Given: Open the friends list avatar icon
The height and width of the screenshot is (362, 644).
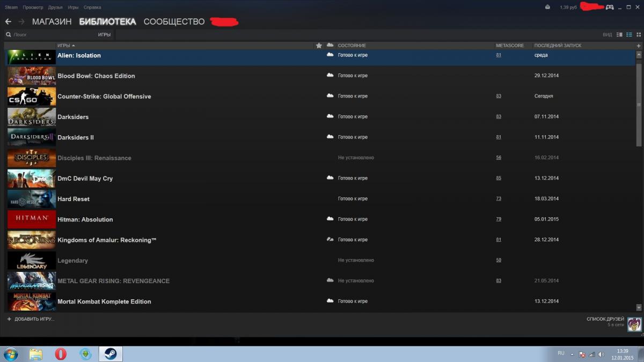Looking at the screenshot, I should click(x=634, y=324).
